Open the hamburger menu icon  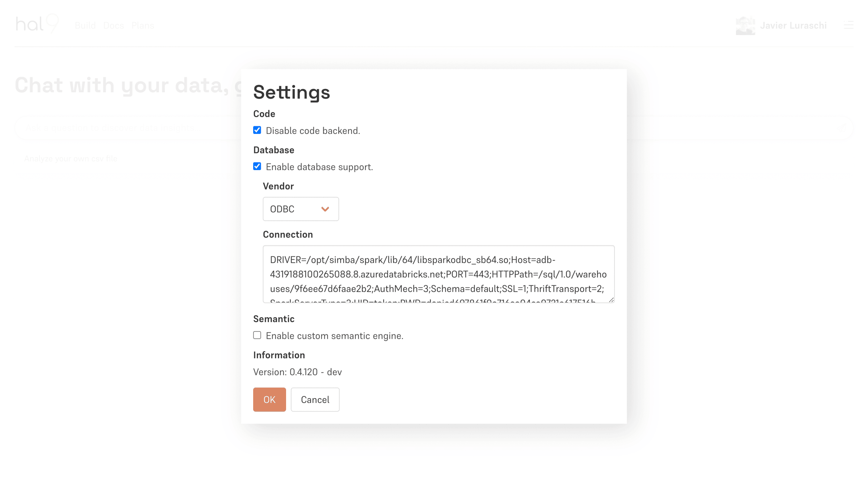coord(848,25)
